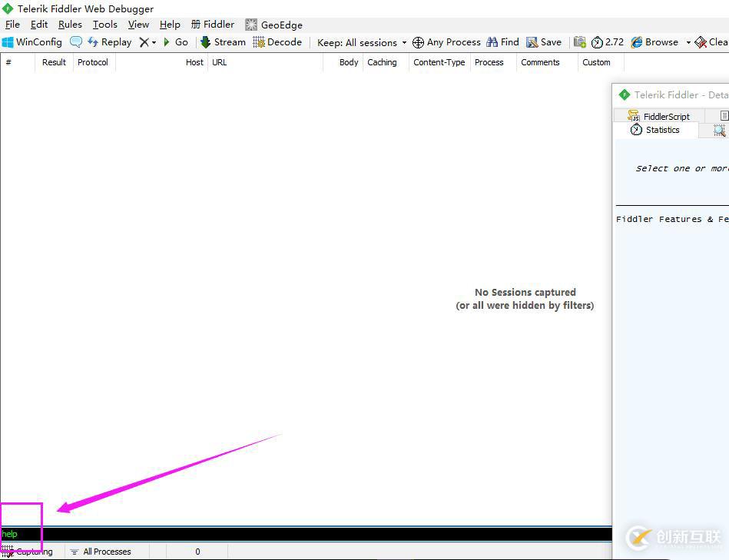Open the GeoEdge menu item

pos(273,25)
